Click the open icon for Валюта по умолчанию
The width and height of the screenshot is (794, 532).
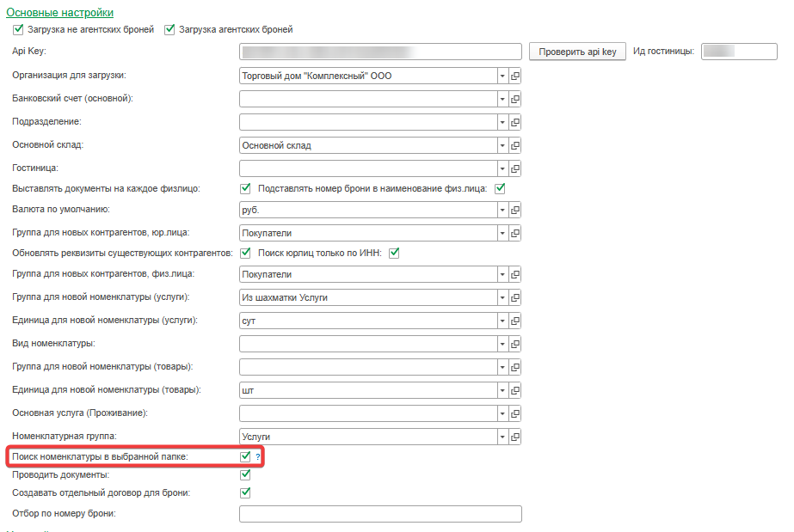pyautogui.click(x=516, y=210)
